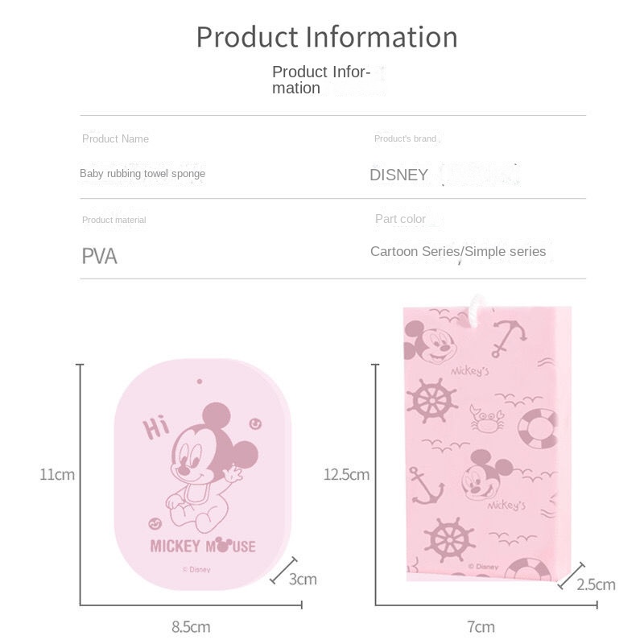The width and height of the screenshot is (644, 644).
Task: Click the lifebuoy icon right of the crab
Action: coord(538,427)
